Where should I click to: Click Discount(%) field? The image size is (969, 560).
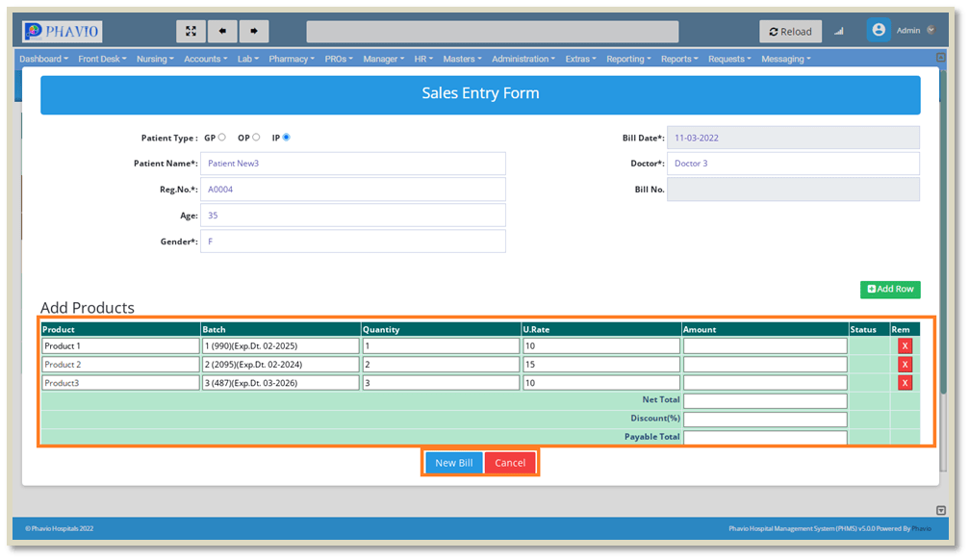[765, 420]
